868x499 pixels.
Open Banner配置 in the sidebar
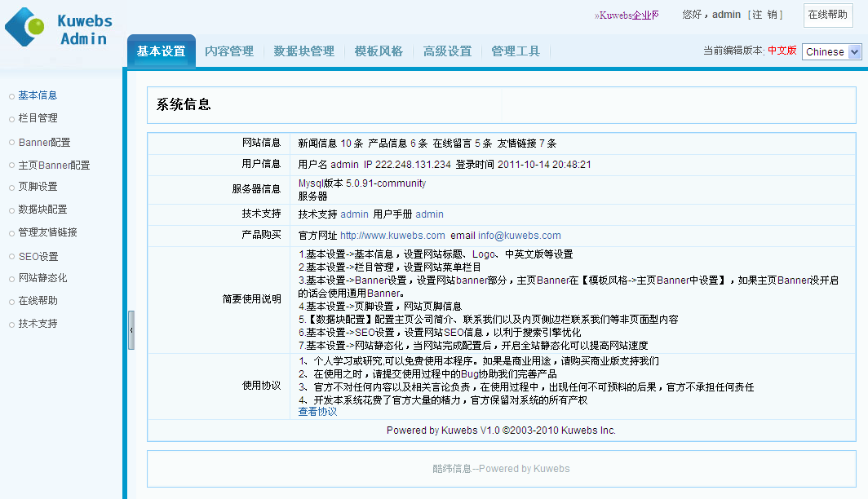(x=44, y=143)
